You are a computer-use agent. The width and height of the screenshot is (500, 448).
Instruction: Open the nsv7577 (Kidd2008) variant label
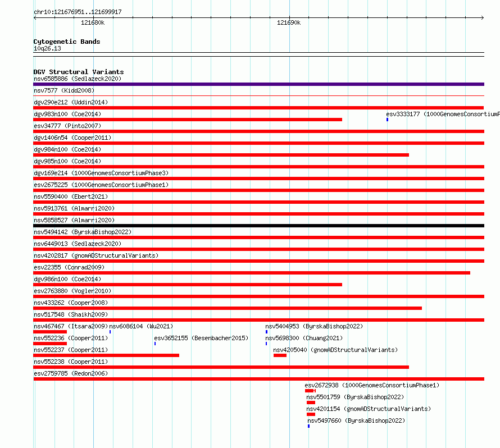click(64, 90)
